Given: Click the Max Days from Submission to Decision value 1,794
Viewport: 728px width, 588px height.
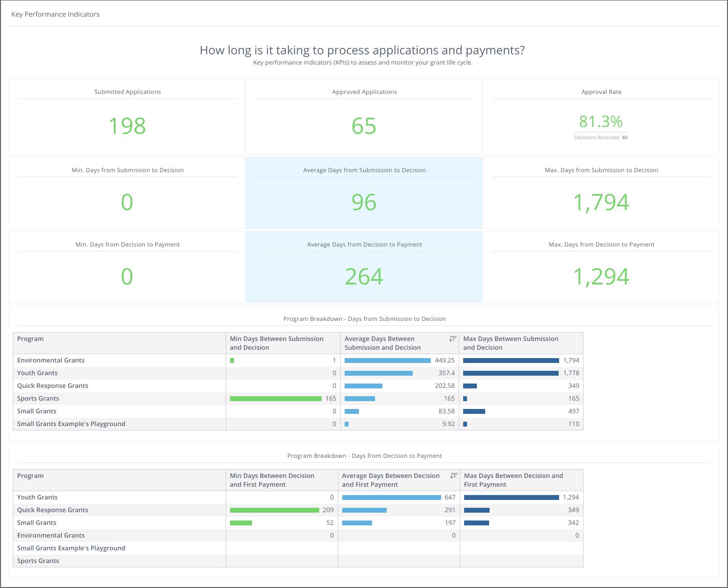Looking at the screenshot, I should pos(601,203).
